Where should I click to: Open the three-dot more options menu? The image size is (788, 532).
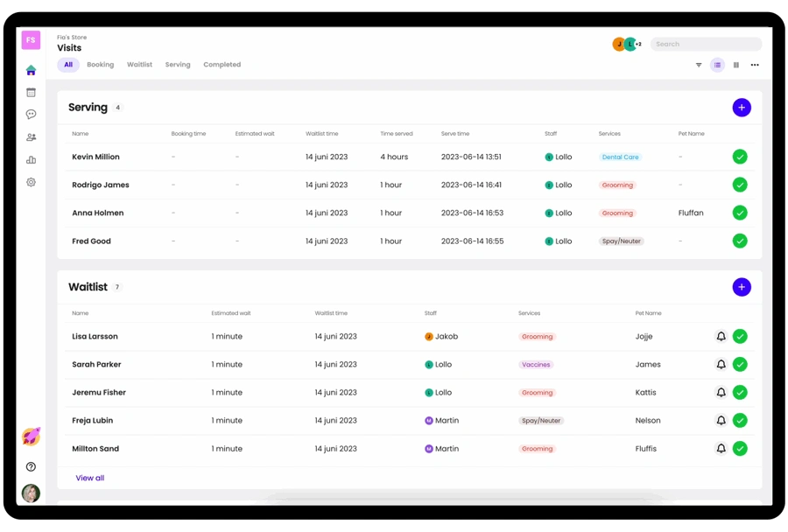(755, 65)
